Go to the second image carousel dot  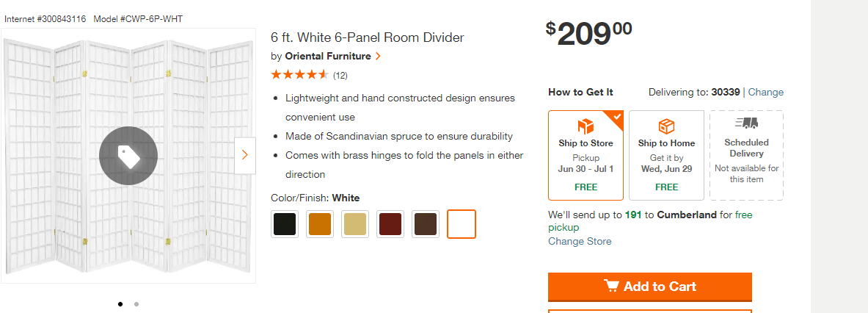136,303
